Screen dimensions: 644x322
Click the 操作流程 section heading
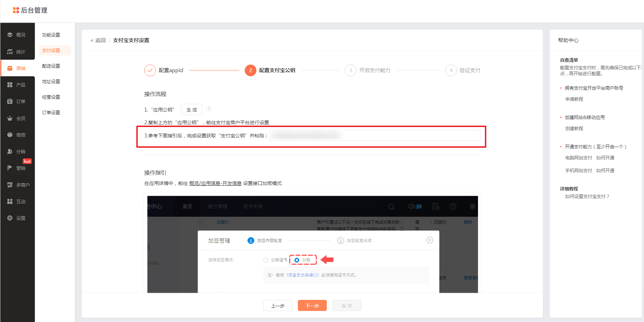pyautogui.click(x=155, y=94)
